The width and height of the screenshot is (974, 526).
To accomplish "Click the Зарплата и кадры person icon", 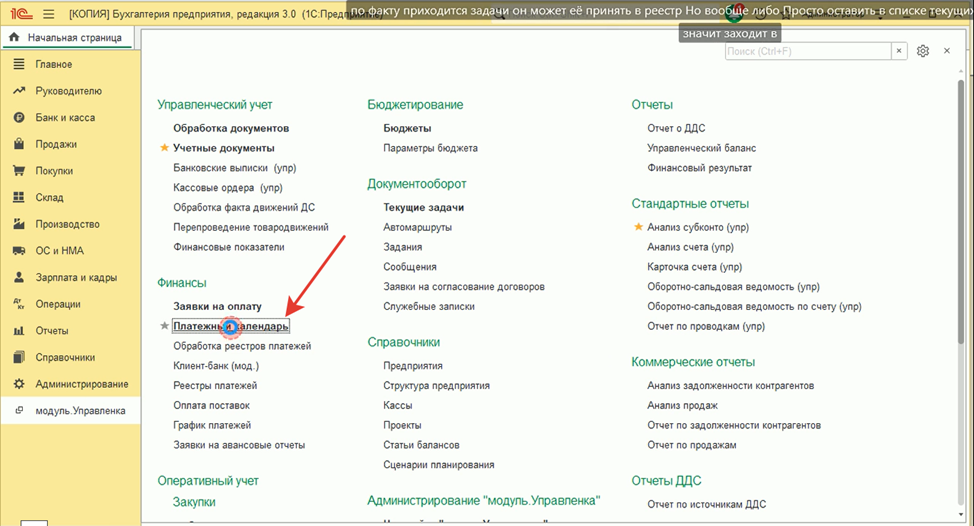I will (x=19, y=278).
